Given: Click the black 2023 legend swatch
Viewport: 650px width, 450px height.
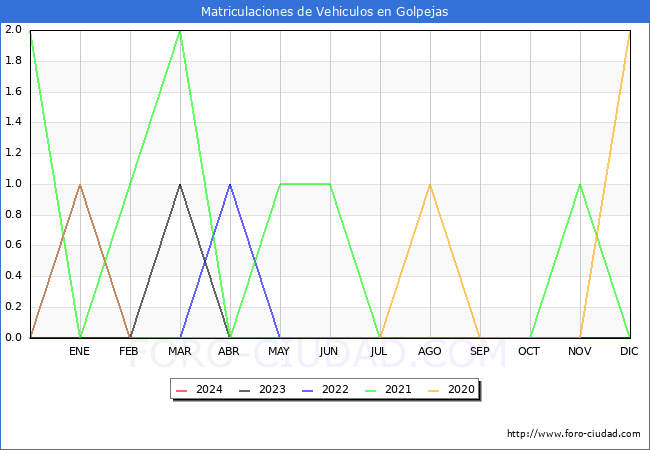Looking at the screenshot, I should 245,390.
